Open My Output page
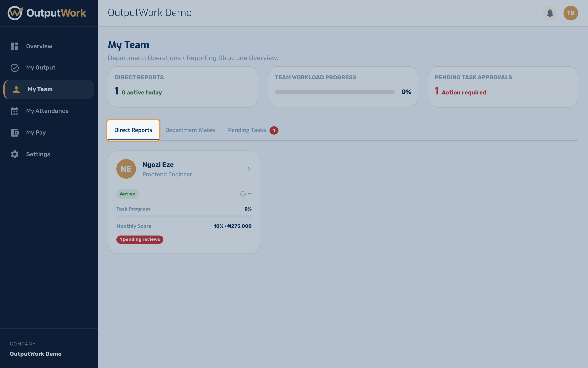Viewport: 588px width, 368px height. 49,68
